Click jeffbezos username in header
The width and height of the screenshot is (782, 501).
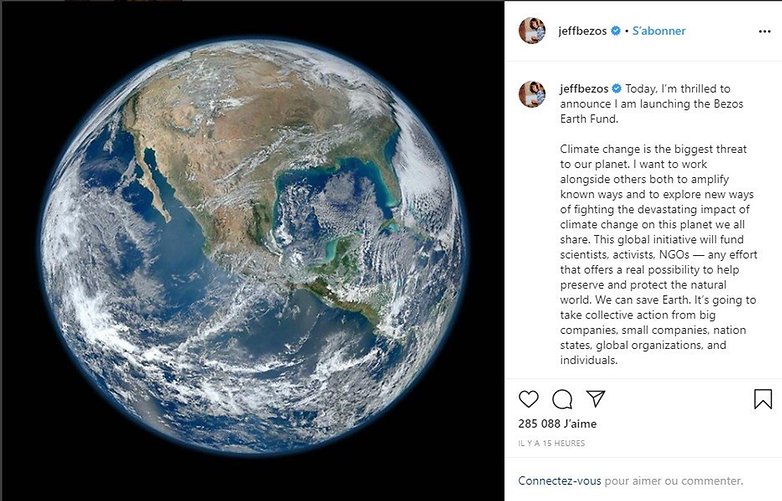[x=583, y=31]
